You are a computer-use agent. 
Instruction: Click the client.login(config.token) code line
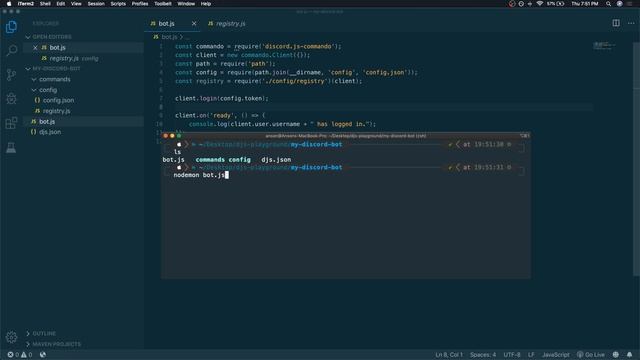pyautogui.click(x=222, y=98)
